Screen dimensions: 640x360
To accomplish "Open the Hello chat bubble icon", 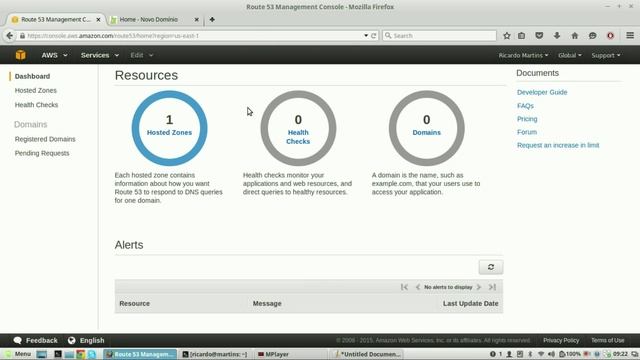I will click(593, 36).
